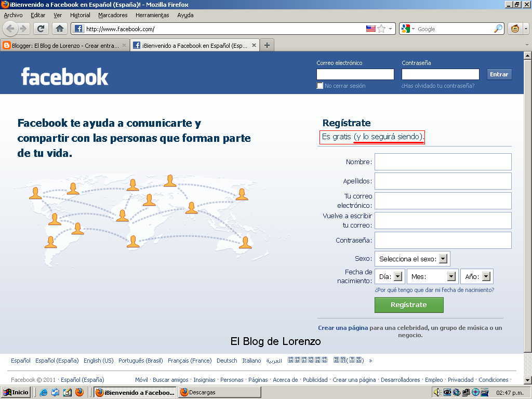Viewport: 532px width, 399px height.
Task: Show more languages with the » arrow
Action: click(x=370, y=361)
